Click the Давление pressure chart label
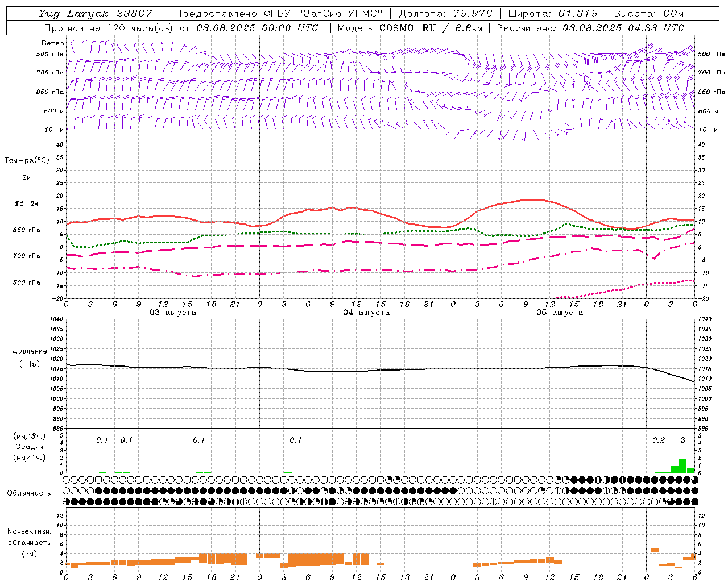Screen dimensions: 728x582 click(x=30, y=351)
